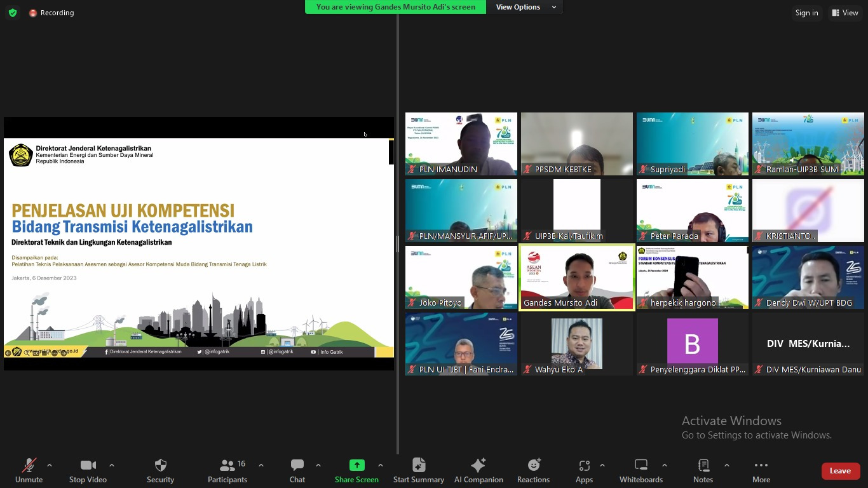The image size is (868, 488).
Task: Open the Participants panel icon
Action: click(227, 465)
